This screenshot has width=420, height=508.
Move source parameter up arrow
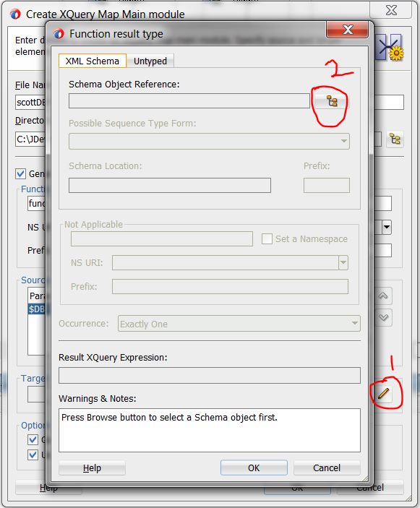coord(383,296)
